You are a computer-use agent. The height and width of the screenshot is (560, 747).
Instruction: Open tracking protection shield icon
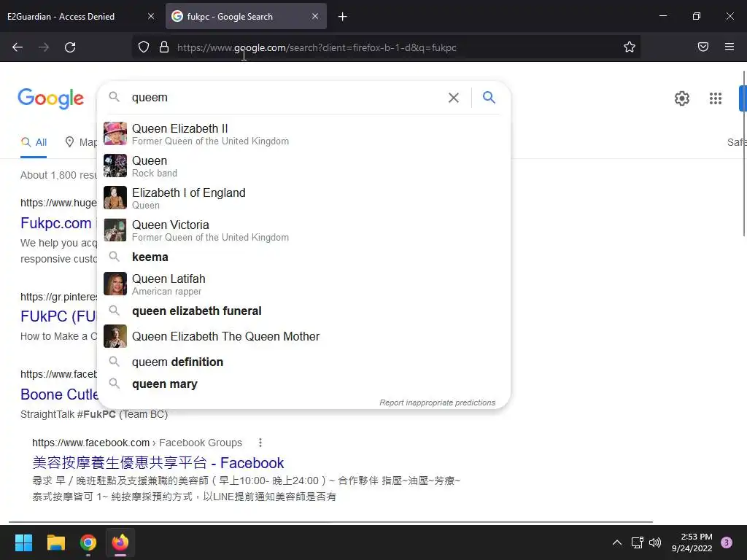click(144, 47)
